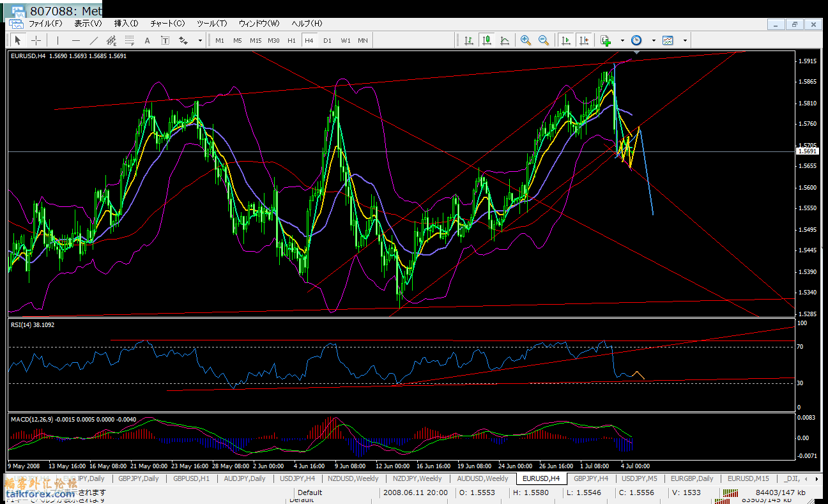Click the chart Templates icon
Viewport: 828px width, 504px height.
[x=668, y=40]
